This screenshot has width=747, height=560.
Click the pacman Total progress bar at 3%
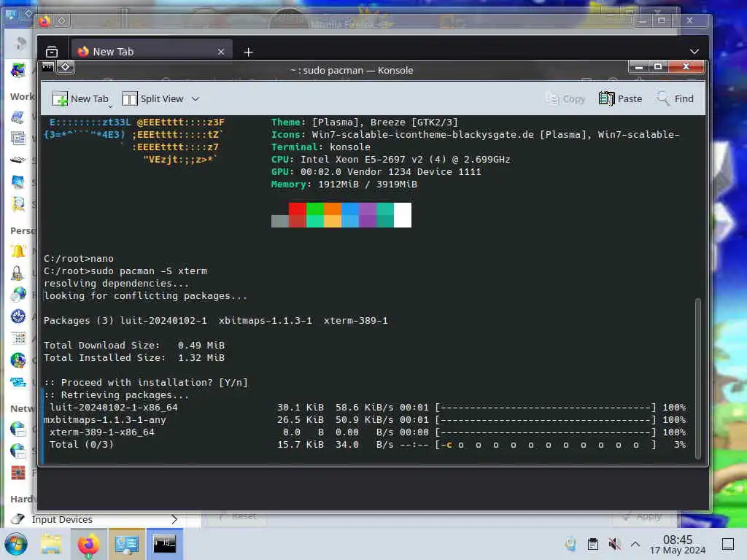tap(546, 445)
